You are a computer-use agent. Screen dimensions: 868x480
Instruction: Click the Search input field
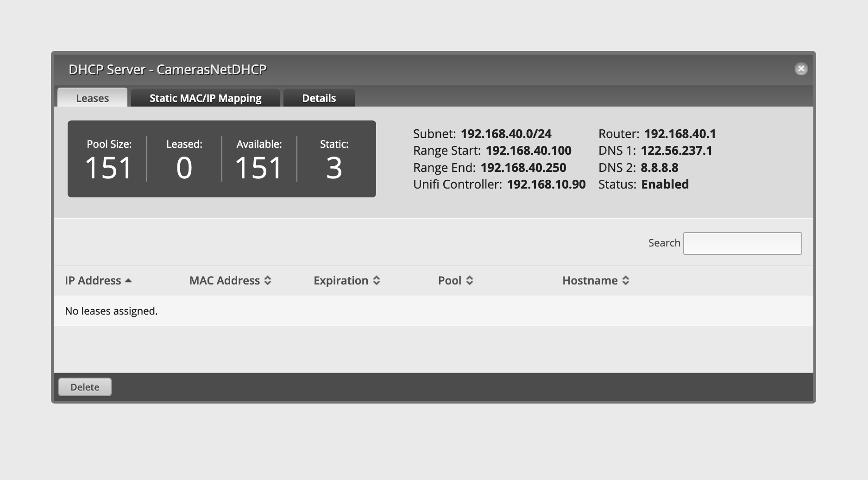point(742,243)
